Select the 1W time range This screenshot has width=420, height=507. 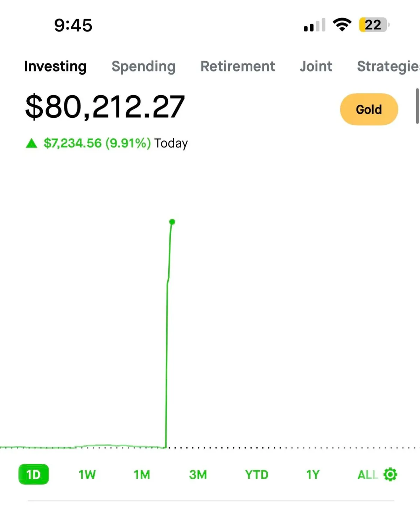pos(87,474)
